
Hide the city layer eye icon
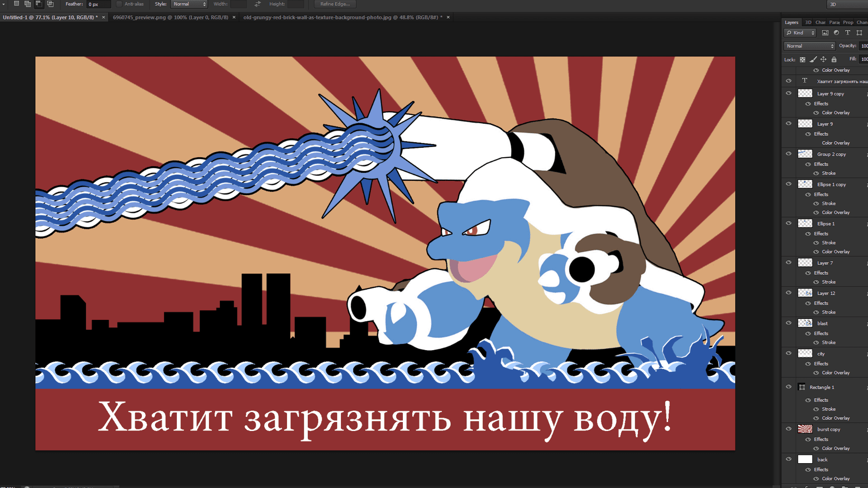pyautogui.click(x=788, y=353)
